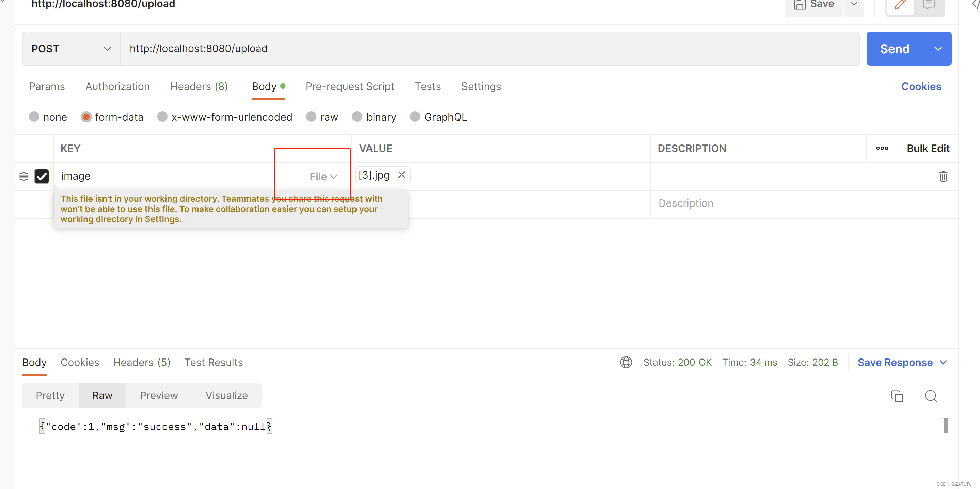
Task: Open the column options three-dots menu
Action: pyautogui.click(x=882, y=148)
